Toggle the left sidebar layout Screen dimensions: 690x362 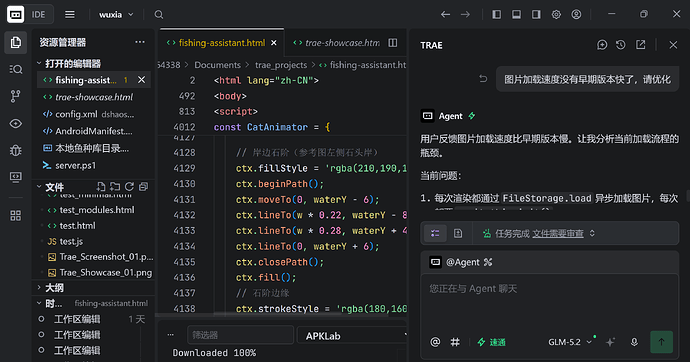coord(496,15)
